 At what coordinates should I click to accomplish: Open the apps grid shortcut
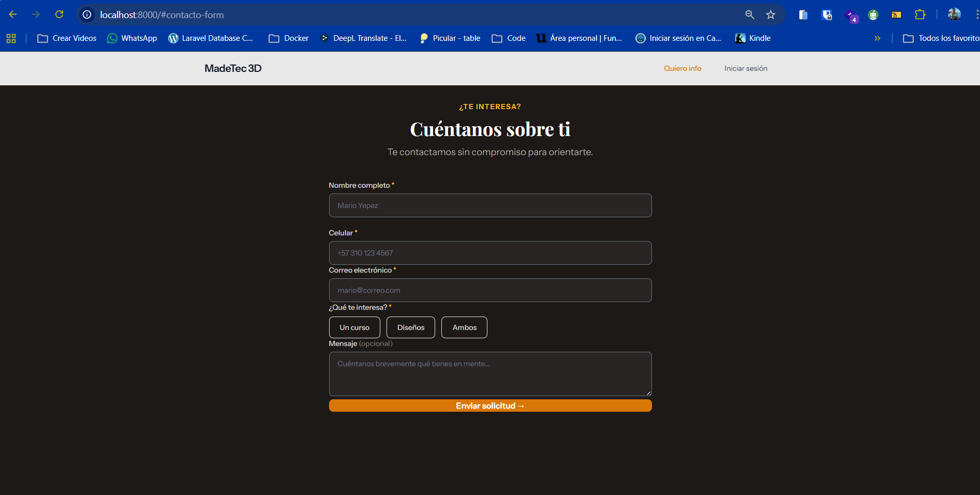11,38
